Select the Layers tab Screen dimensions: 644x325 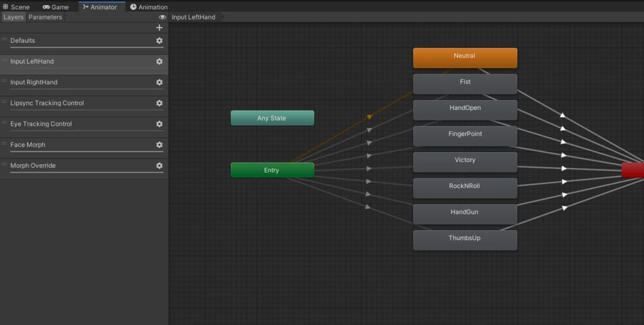(13, 17)
